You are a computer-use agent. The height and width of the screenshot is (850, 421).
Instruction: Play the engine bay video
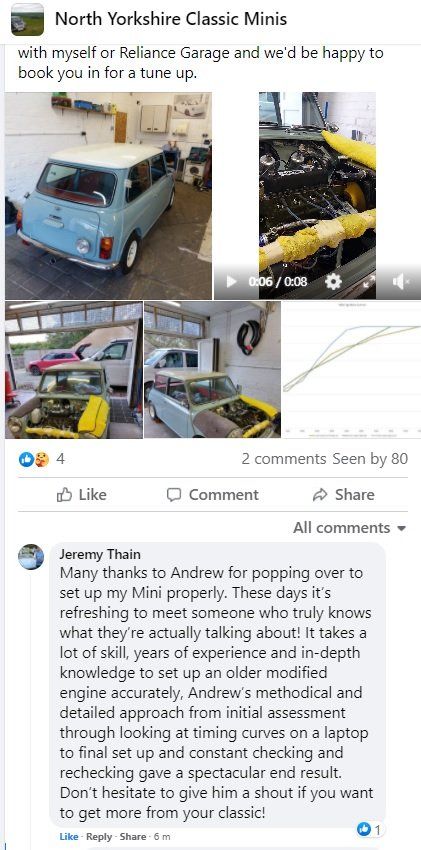point(231,281)
